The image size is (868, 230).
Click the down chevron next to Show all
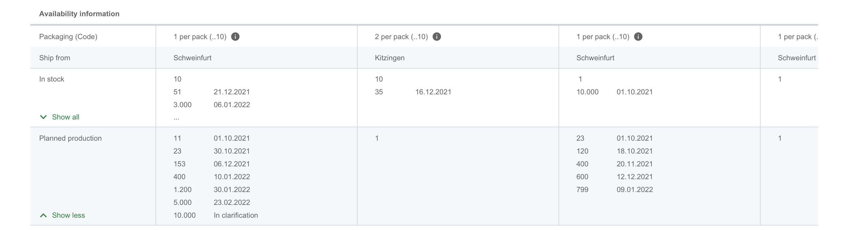43,117
